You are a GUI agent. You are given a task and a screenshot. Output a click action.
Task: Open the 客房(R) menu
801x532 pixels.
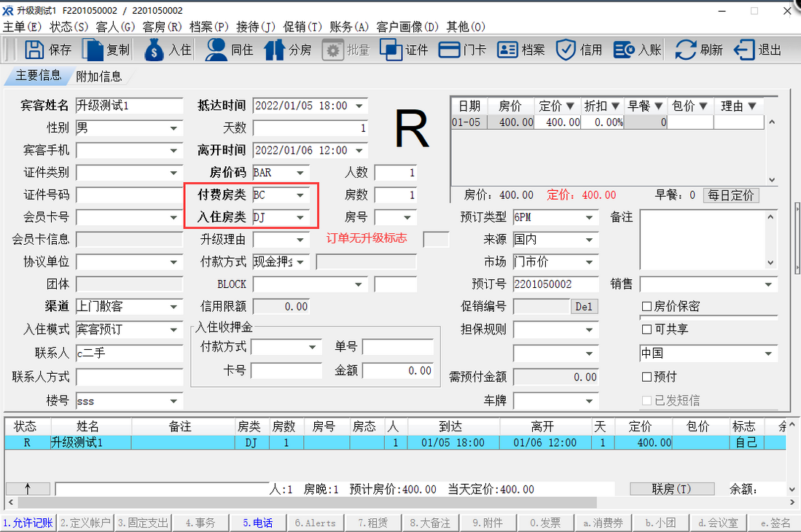coord(163,26)
